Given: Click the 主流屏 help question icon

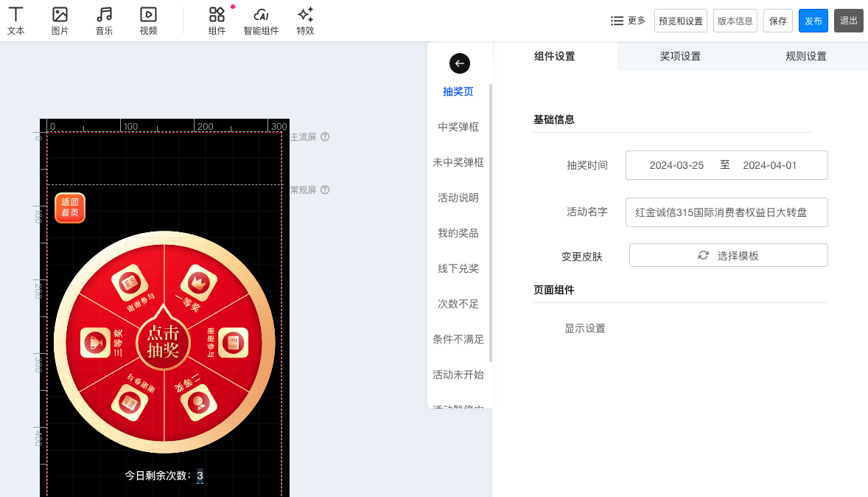Looking at the screenshot, I should point(325,137).
